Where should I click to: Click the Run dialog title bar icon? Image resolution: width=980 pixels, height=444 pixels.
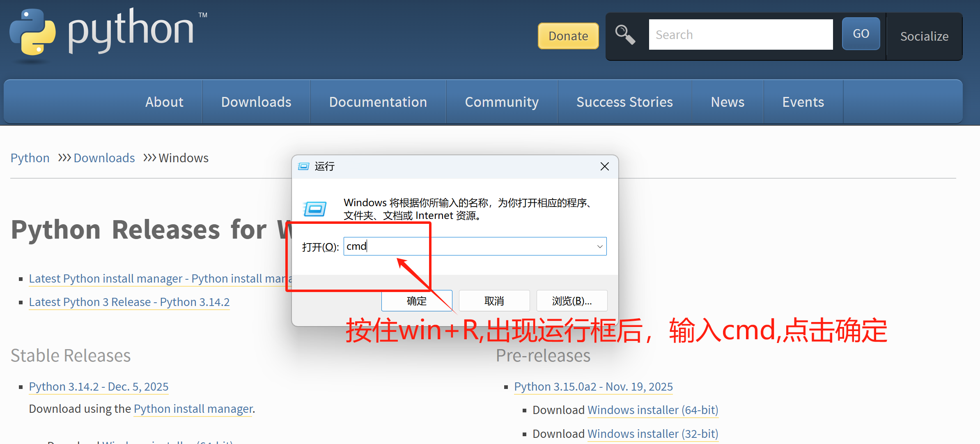[303, 166]
